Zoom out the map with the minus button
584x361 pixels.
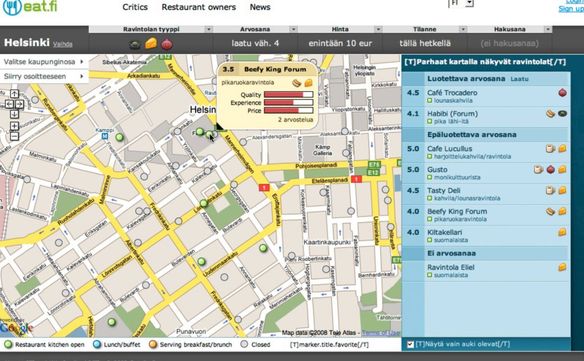(x=14, y=136)
